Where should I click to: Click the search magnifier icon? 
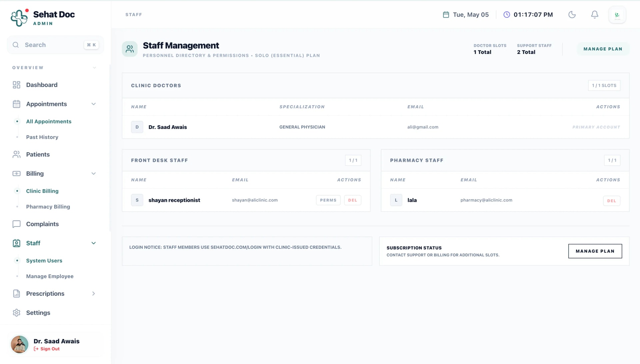(16, 45)
